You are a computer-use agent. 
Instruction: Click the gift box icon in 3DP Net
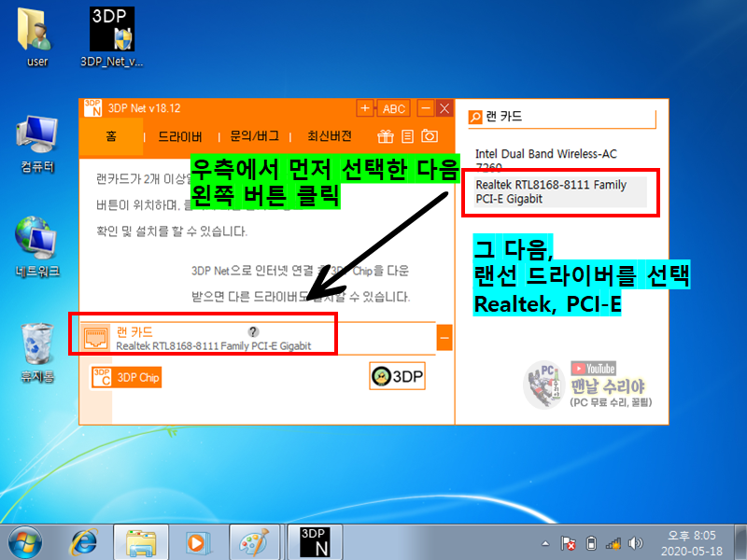pos(386,136)
